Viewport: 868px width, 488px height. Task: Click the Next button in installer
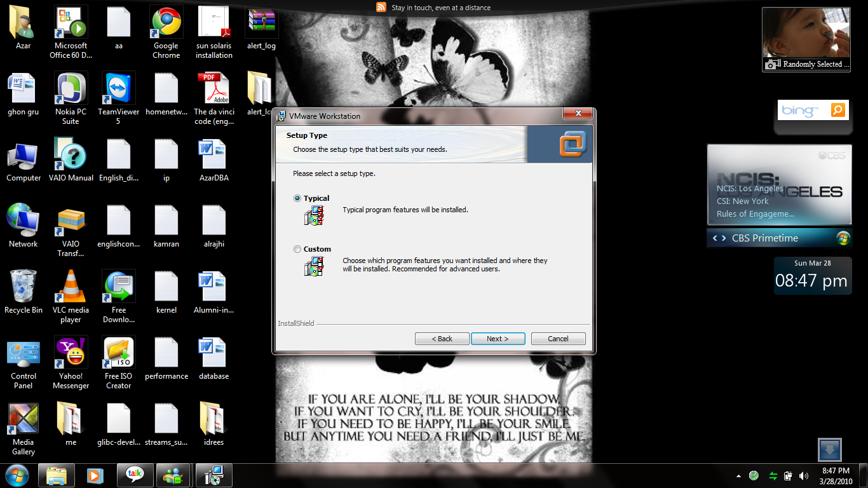498,339
